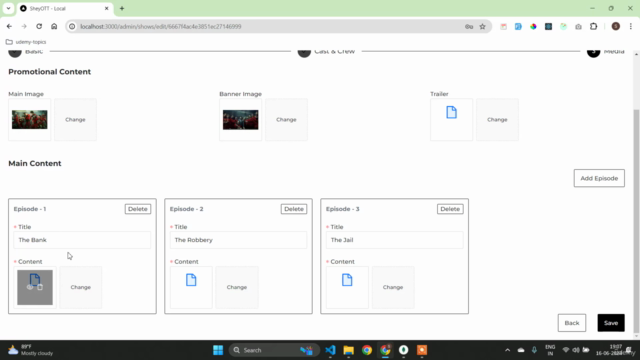Go Back to the previous step

coord(572,323)
